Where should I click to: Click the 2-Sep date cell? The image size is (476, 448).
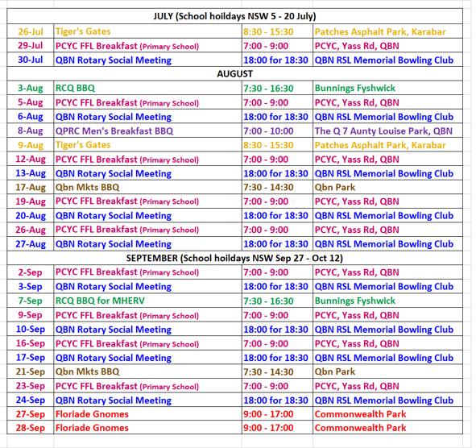[x=31, y=272]
